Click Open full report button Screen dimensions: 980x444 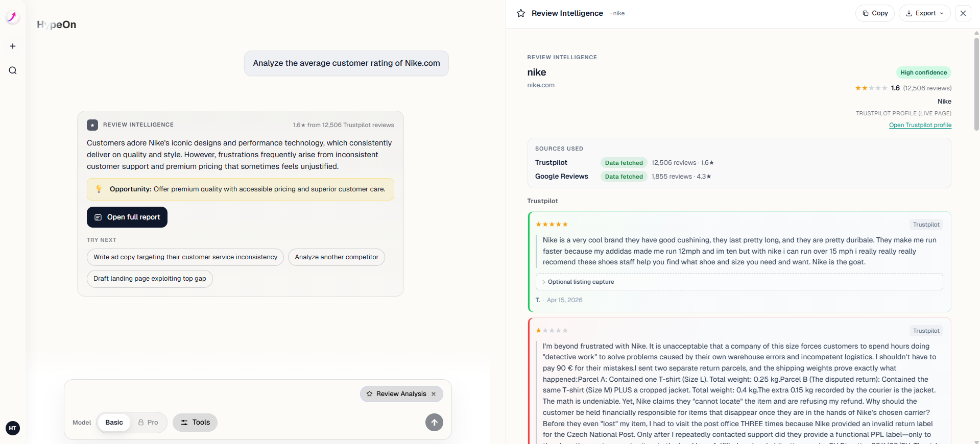(127, 217)
